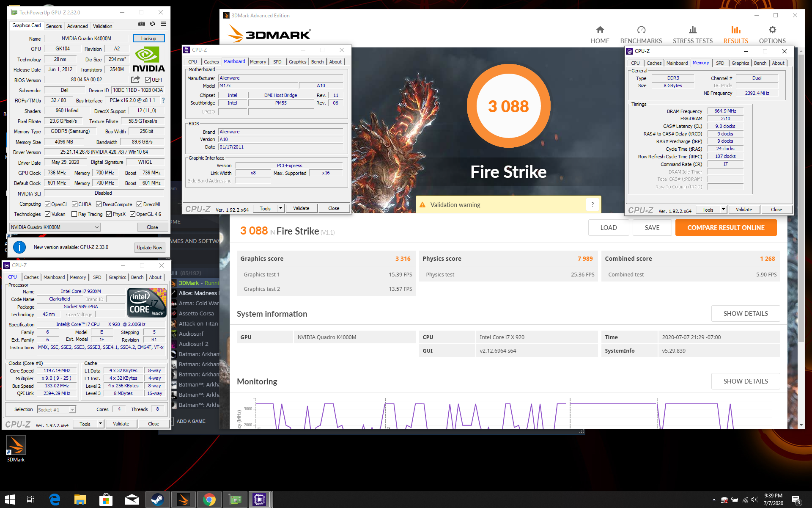Screen dimensions: 812x508
Task: Click the NVIDIA logo in GPU-Z
Action: [148, 60]
